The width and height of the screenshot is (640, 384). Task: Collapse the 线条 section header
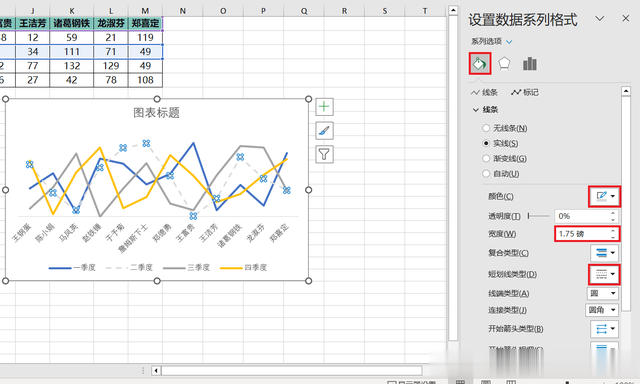coord(485,109)
